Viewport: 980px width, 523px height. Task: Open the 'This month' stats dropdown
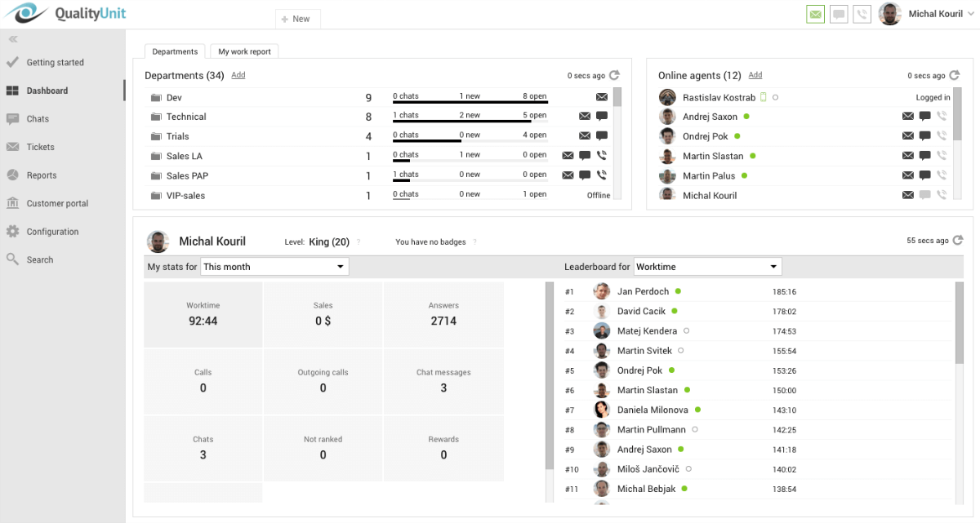tap(275, 266)
